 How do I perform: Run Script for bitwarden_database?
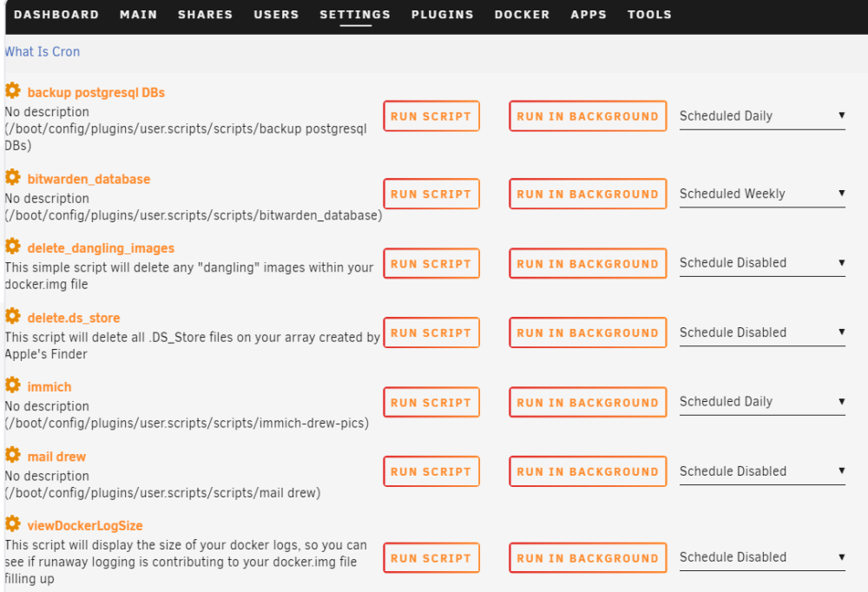pos(431,194)
